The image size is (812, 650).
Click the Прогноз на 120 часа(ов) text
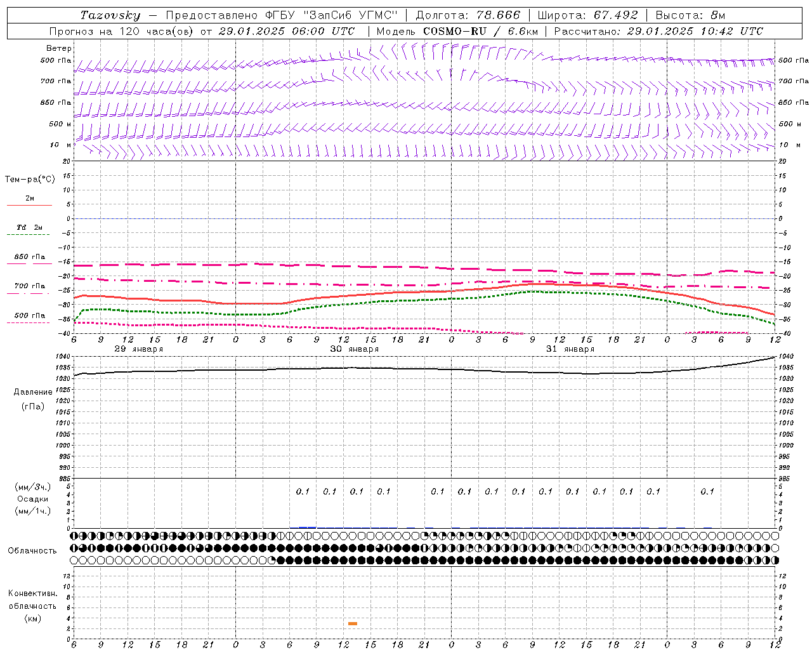pos(122,31)
